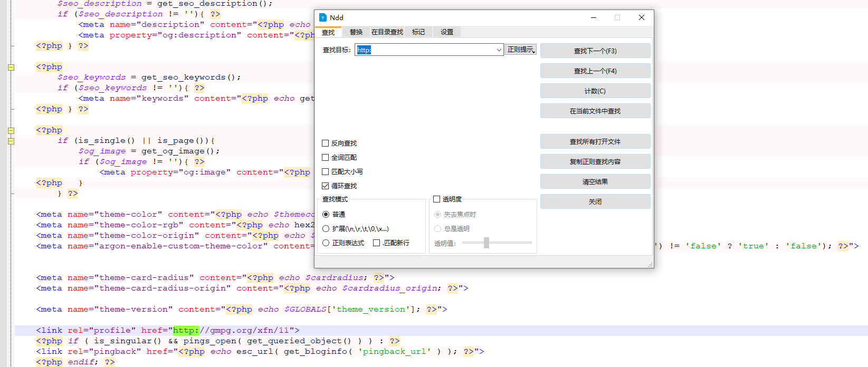Collapse the fold marker at the if (is_single() line

(x=11, y=141)
